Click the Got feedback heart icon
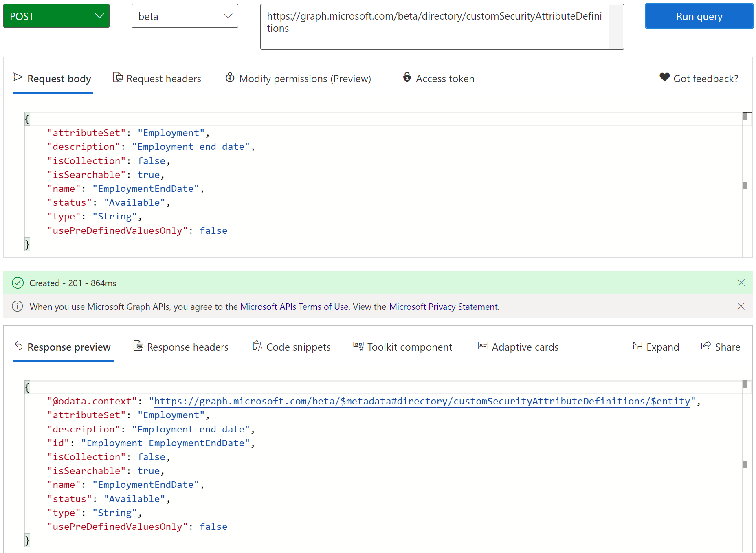Screen dimensions: 756x553 [664, 77]
